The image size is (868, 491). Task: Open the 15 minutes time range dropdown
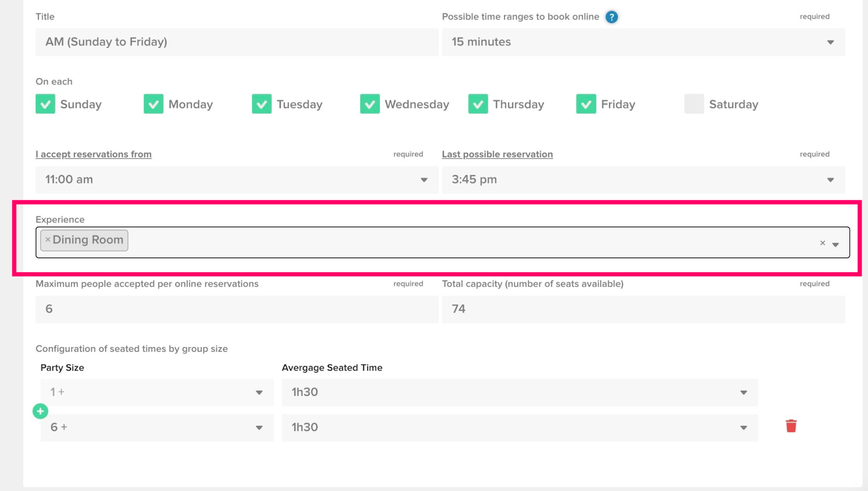(x=643, y=42)
